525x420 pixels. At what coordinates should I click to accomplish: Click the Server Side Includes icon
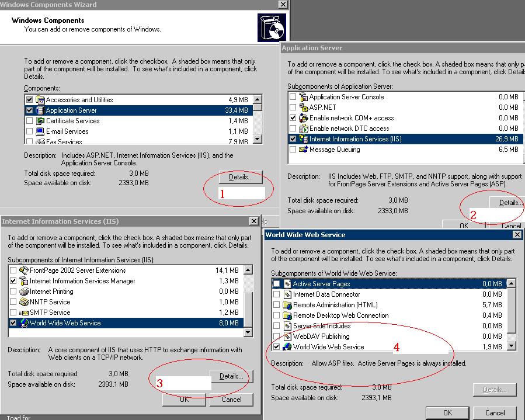click(287, 326)
